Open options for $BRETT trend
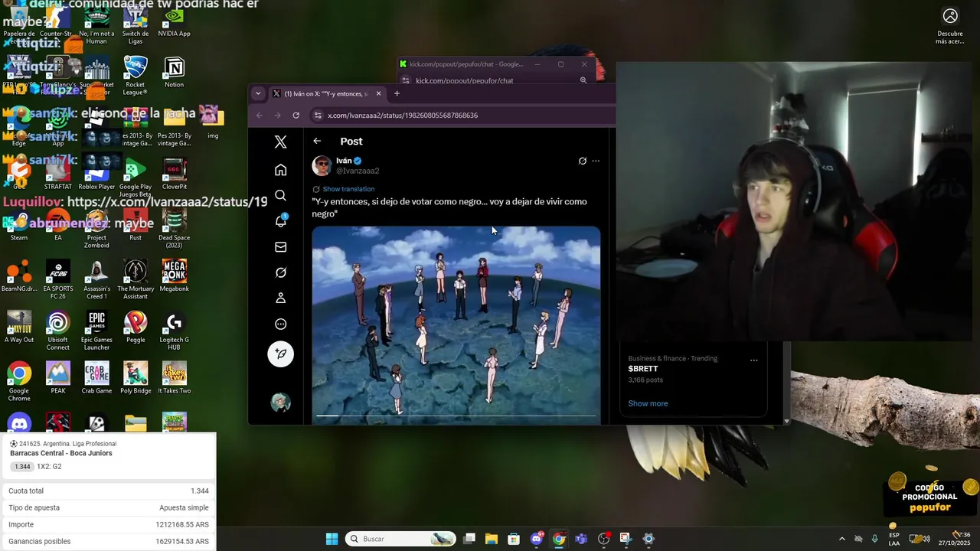This screenshot has width=980, height=551. pyautogui.click(x=754, y=360)
